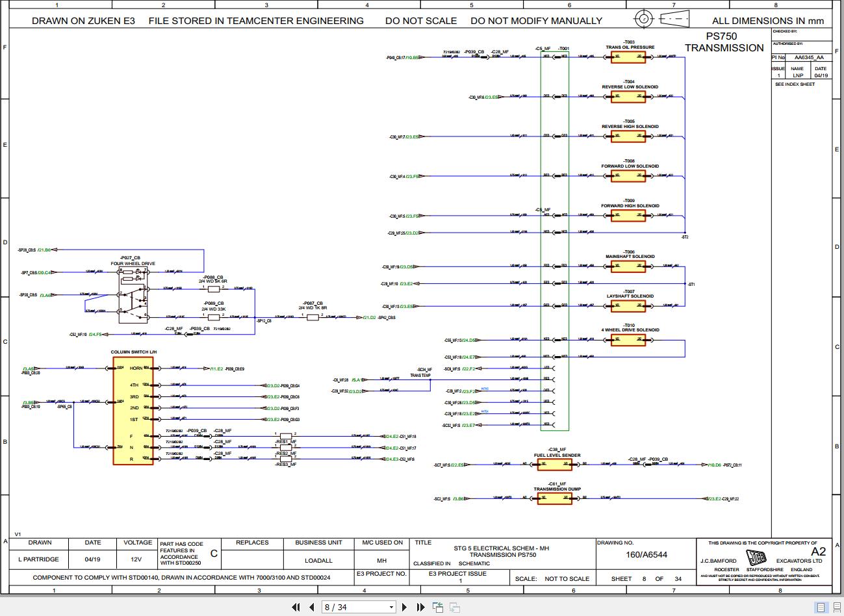Click the -P089_CB 2/4 WD 33K resistor
Viewport: 844px width, 616px height.
click(213, 316)
